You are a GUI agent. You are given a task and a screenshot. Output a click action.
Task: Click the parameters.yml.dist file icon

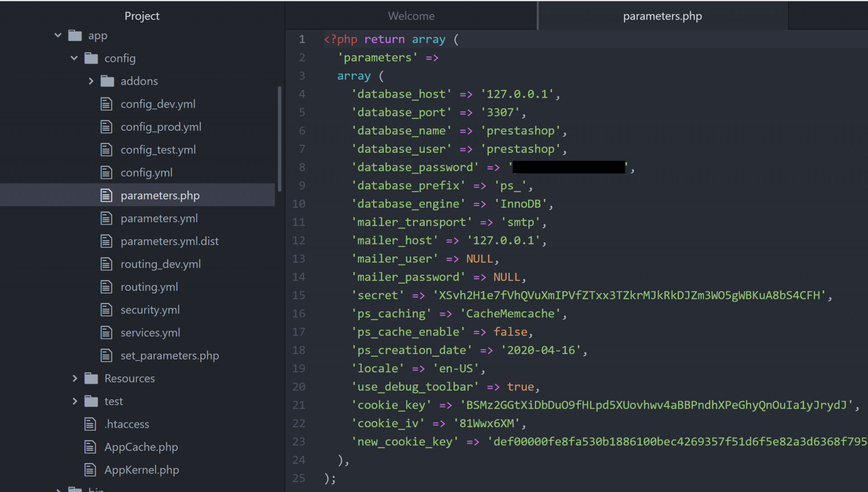click(106, 241)
